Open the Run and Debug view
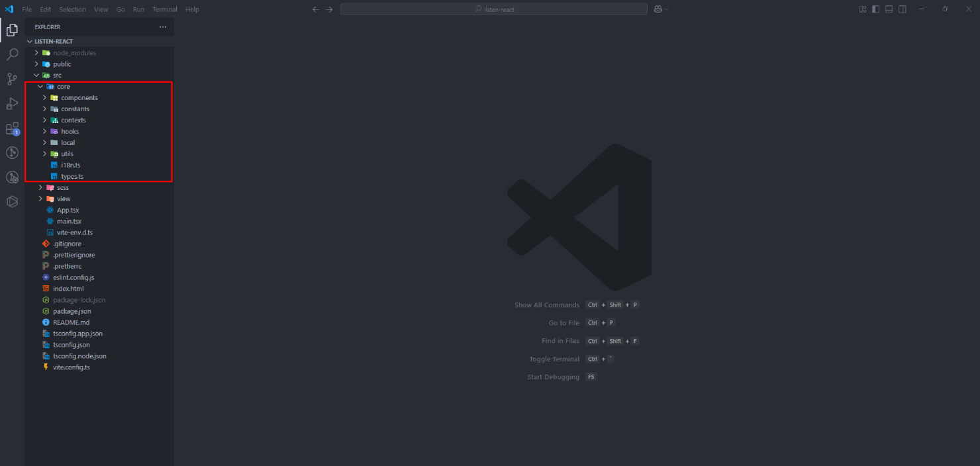 coord(12,104)
